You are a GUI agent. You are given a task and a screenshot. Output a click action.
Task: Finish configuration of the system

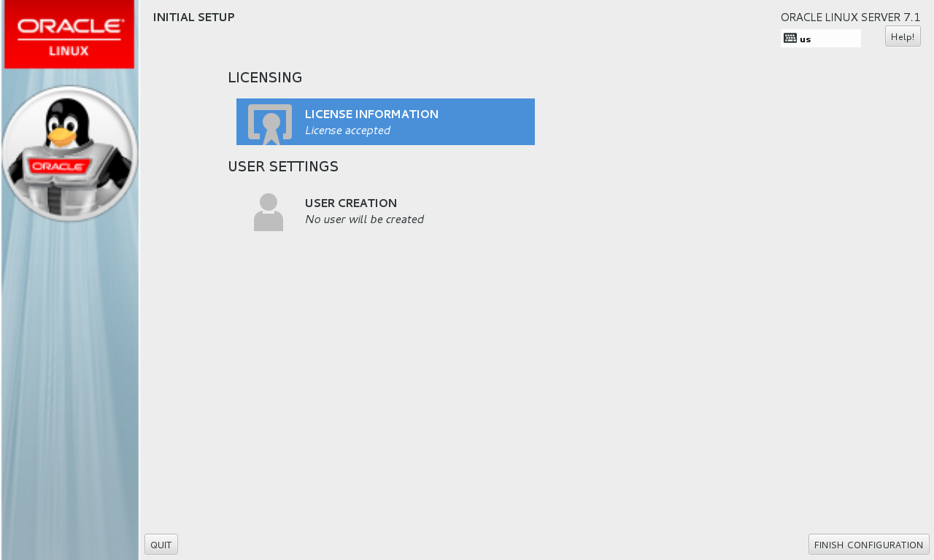point(868,545)
